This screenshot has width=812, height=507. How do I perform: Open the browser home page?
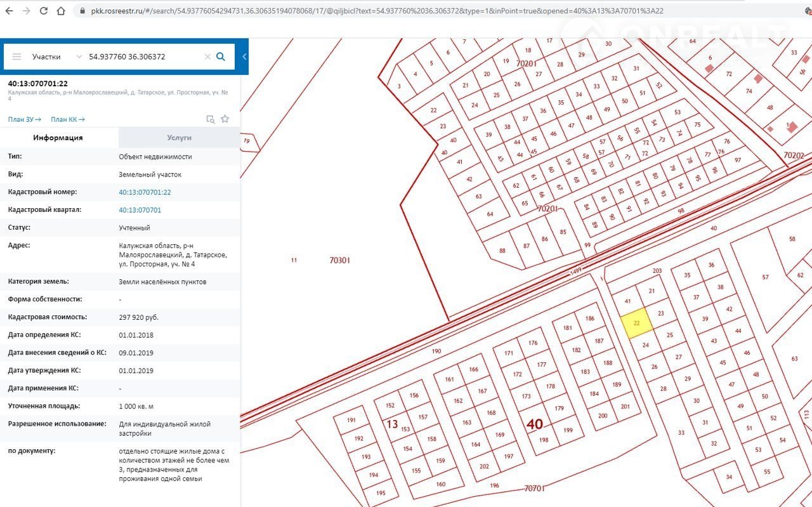pyautogui.click(x=60, y=11)
